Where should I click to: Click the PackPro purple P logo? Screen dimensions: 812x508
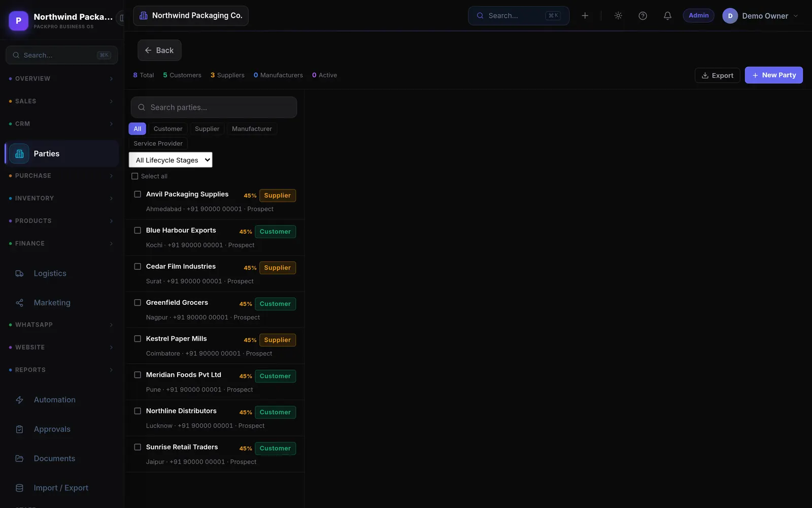coord(19,20)
